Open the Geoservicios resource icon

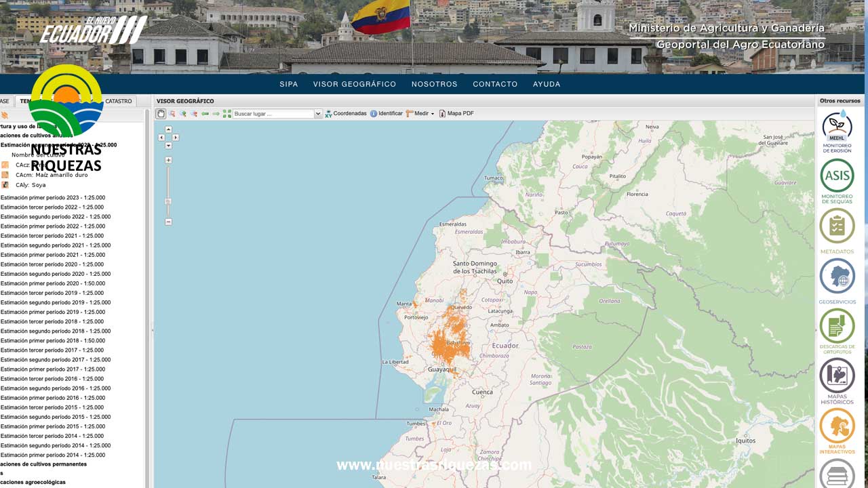tap(837, 277)
